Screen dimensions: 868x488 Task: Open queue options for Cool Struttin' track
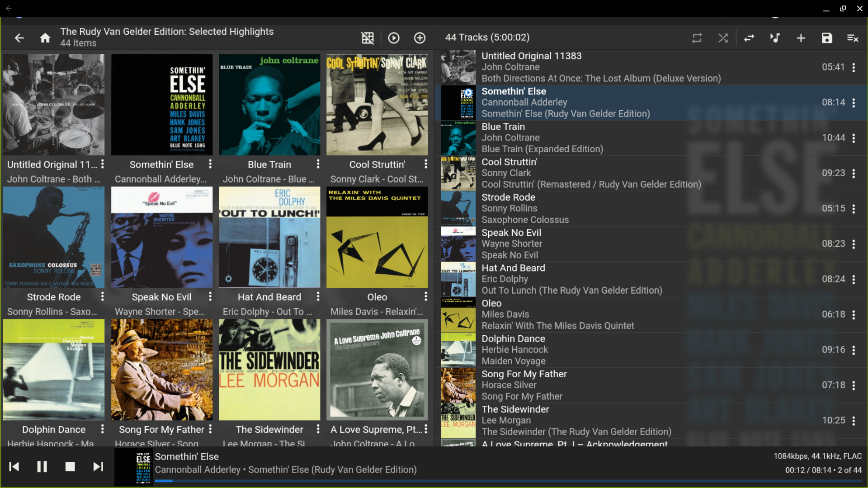click(854, 173)
